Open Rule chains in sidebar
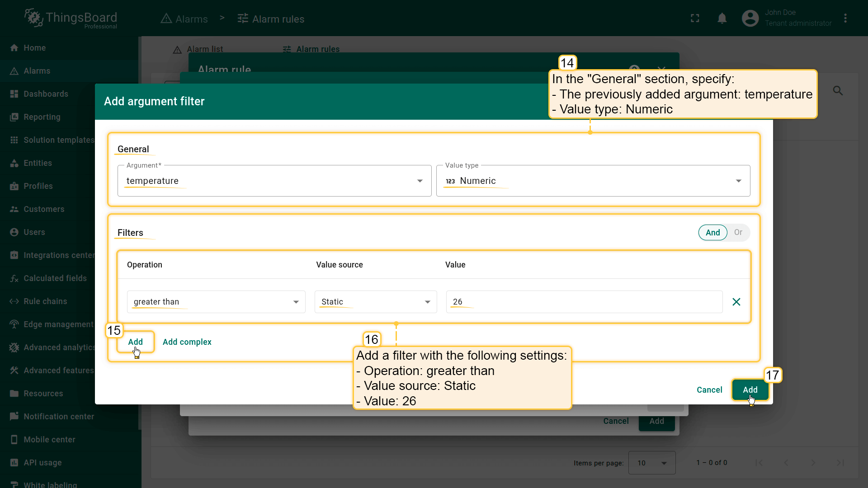Viewport: 868px width, 488px height. [x=45, y=301]
